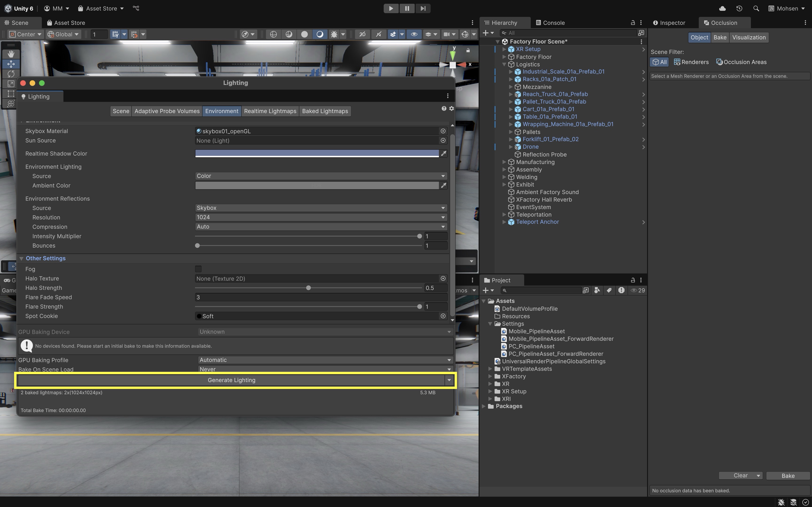Click the Rotate tool in the scene toolbar
Image resolution: width=812 pixels, height=507 pixels.
click(x=11, y=74)
